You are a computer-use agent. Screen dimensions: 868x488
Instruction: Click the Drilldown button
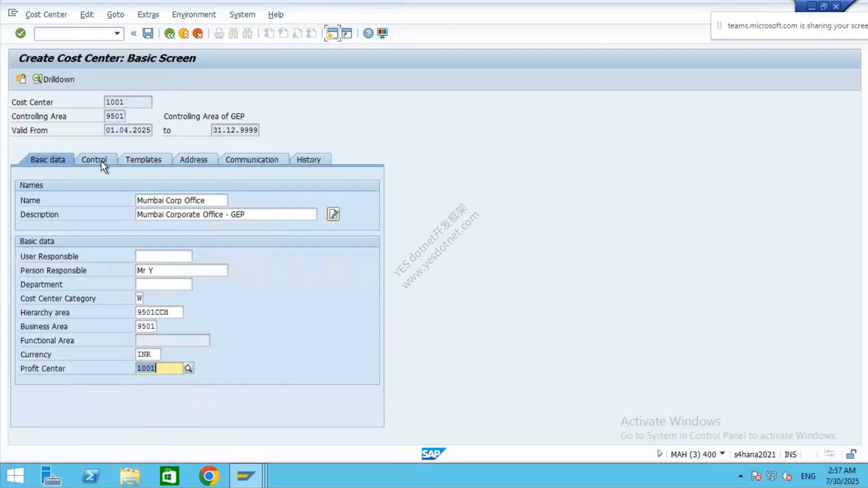pyautogui.click(x=53, y=79)
